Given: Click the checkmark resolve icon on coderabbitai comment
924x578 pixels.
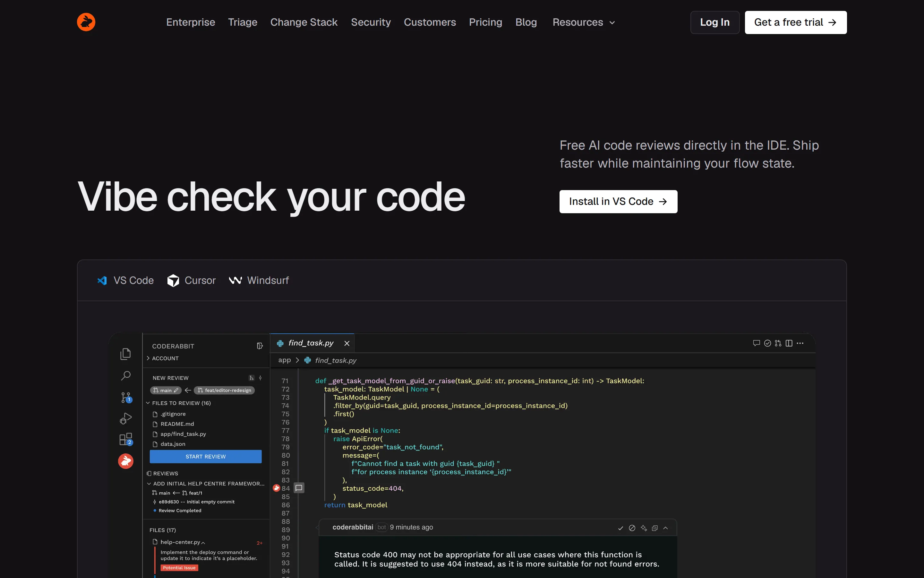Looking at the screenshot, I should [620, 528].
